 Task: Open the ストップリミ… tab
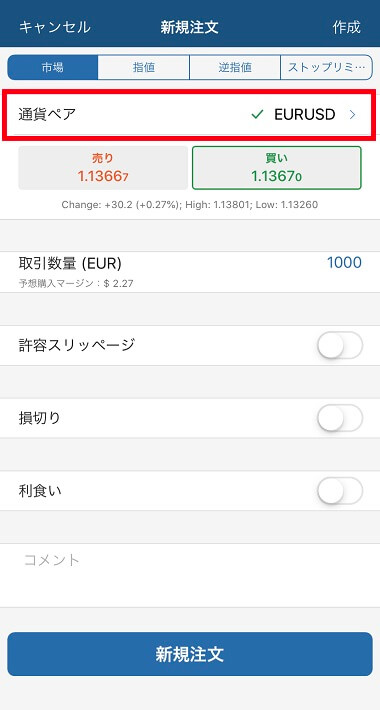click(x=326, y=67)
